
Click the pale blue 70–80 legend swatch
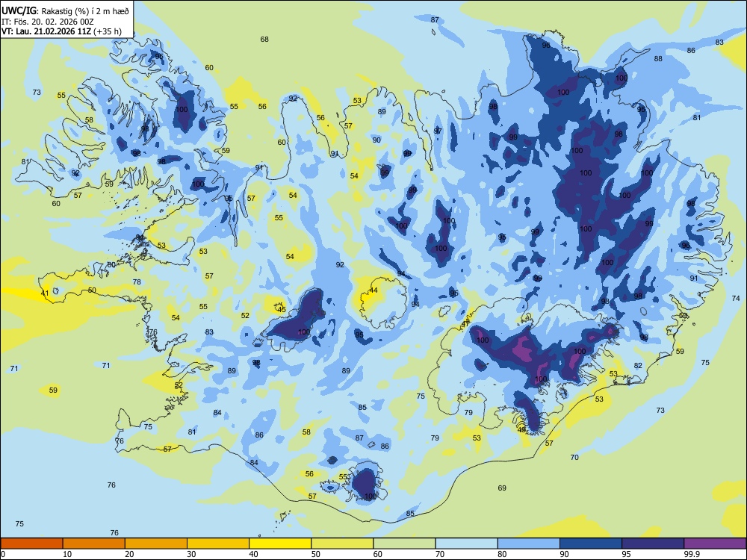466,544
